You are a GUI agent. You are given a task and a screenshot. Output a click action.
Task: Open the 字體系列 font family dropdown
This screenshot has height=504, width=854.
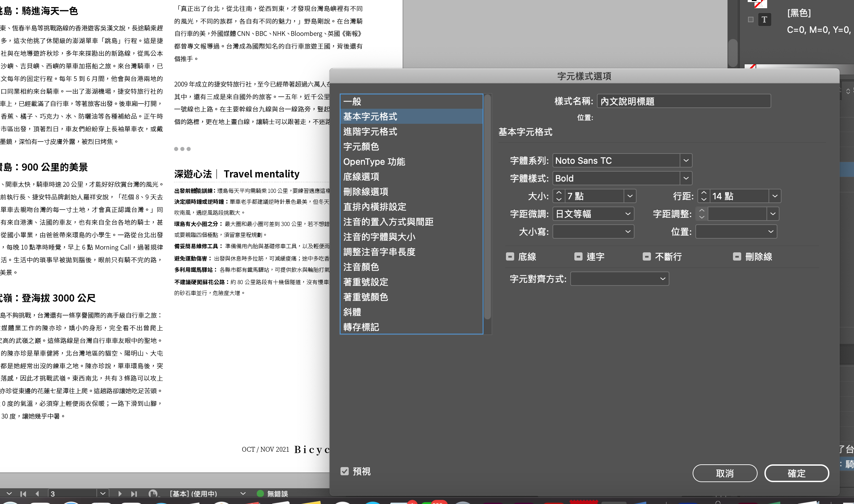click(x=686, y=160)
